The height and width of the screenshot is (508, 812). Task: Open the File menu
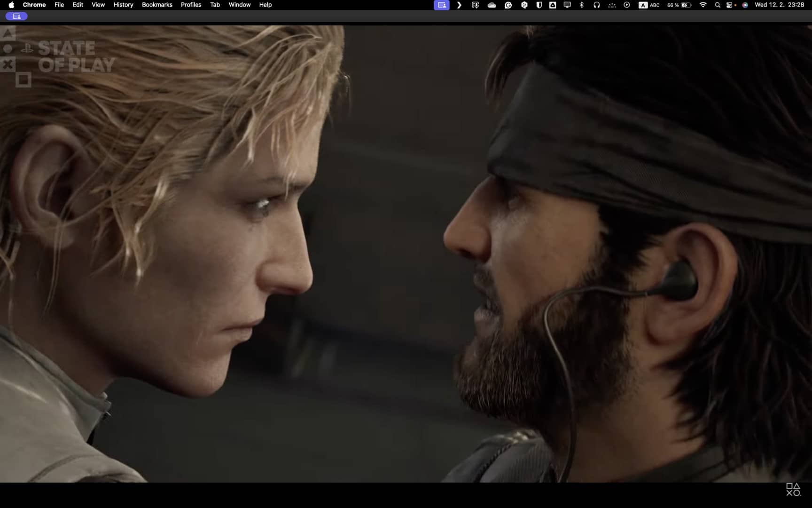tap(59, 5)
